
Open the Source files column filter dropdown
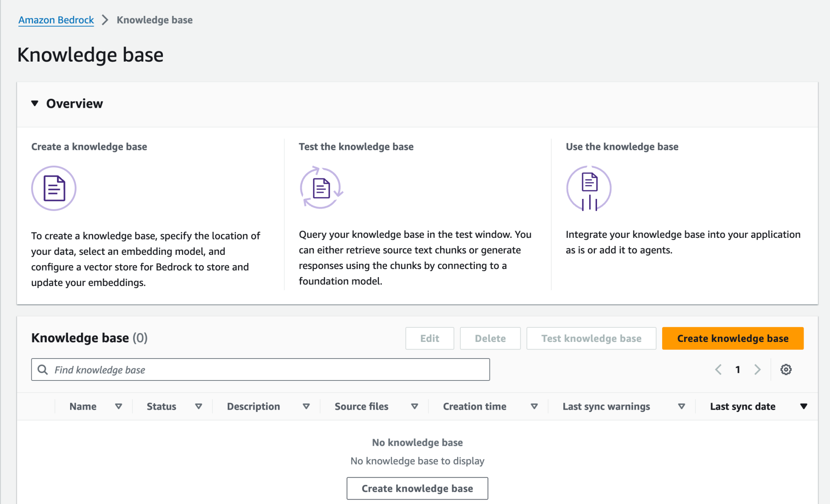point(415,406)
